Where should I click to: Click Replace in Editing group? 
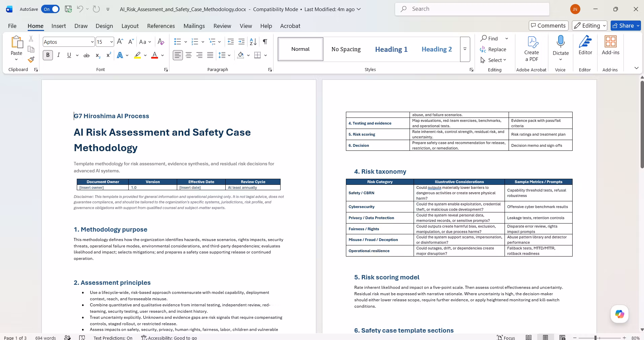[493, 49]
